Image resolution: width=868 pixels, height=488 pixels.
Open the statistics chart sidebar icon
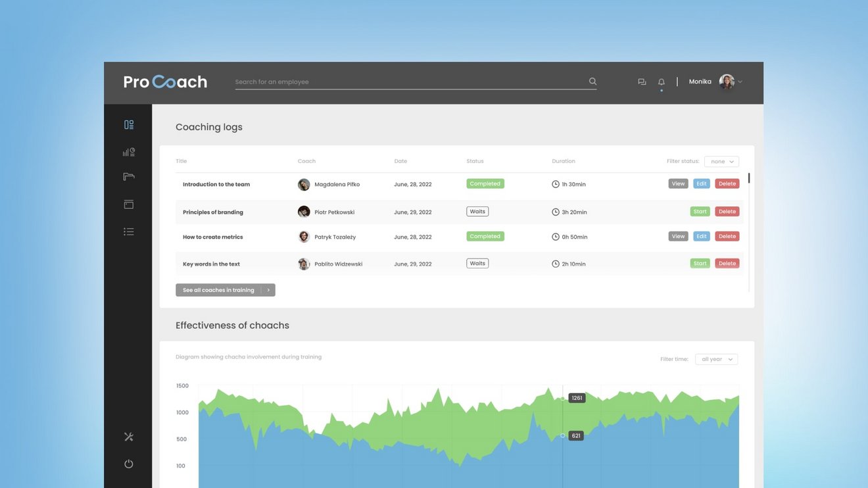pos(129,152)
